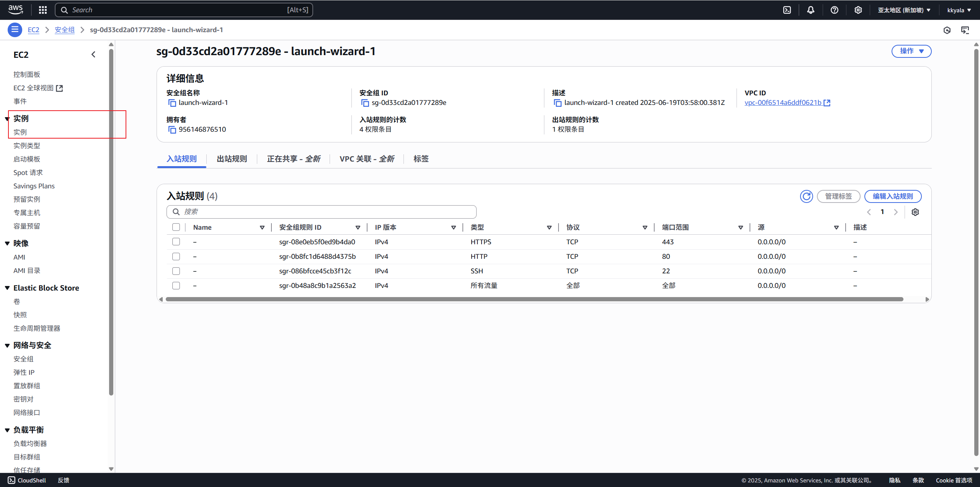The height and width of the screenshot is (487, 980).
Task: Open the 反馈 feedback link
Action: click(x=64, y=480)
